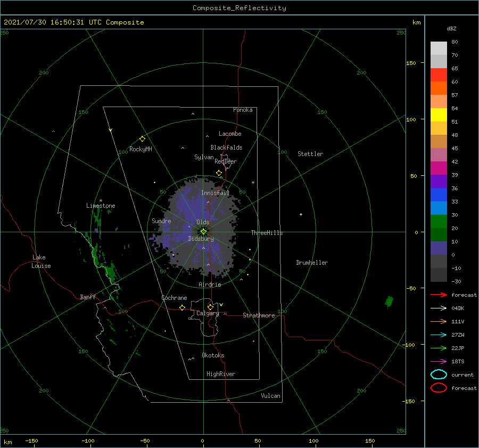This screenshot has width=479, height=448.
Task: Select the Limestone label
Action: (101, 206)
